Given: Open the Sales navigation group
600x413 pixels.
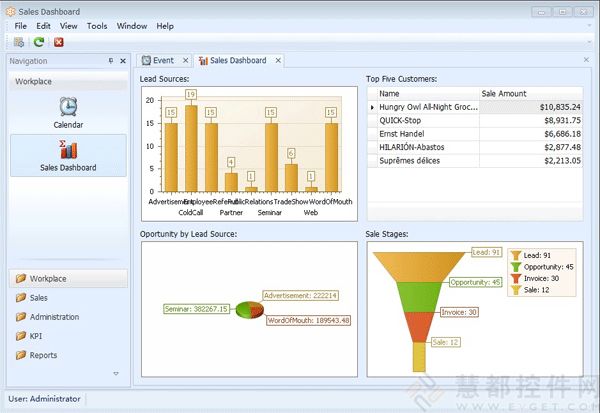Looking at the screenshot, I should tap(40, 298).
